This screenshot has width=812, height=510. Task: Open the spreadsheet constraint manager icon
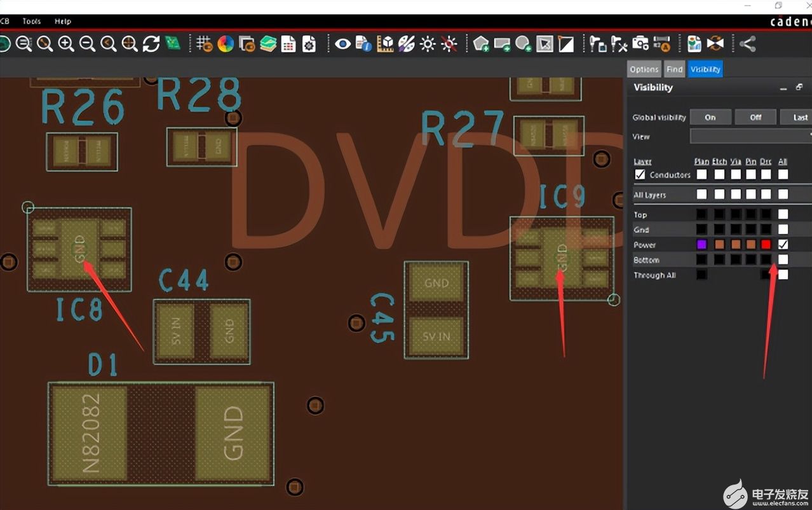coord(288,43)
